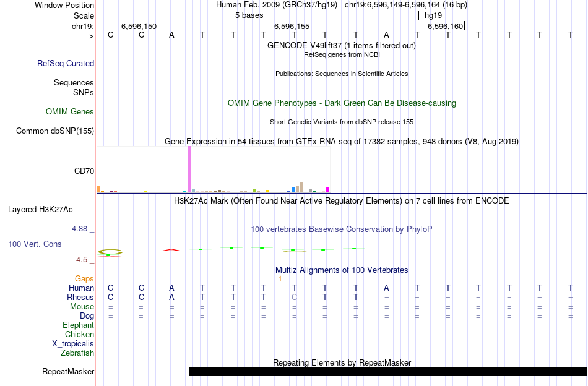Select the Elephant species label
The width and height of the screenshot is (588, 386).
pos(78,325)
